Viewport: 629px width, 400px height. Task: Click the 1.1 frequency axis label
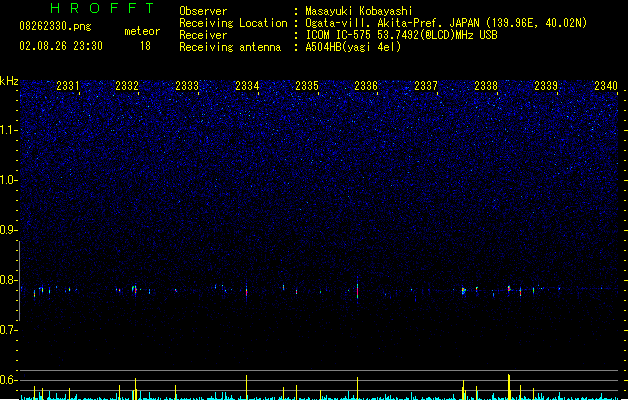(8, 130)
